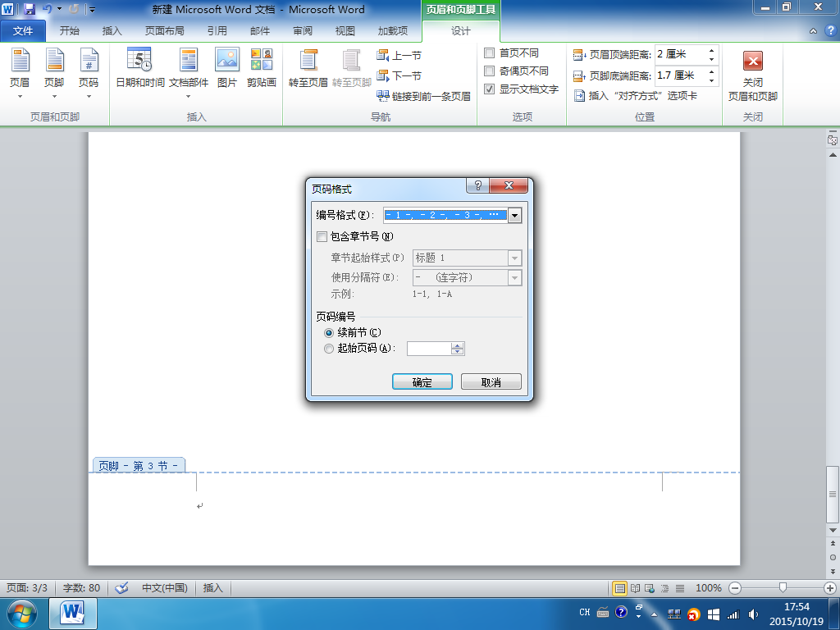This screenshot has width=840, height=630.
Task: Open Windows Start menu
Action: [22, 614]
